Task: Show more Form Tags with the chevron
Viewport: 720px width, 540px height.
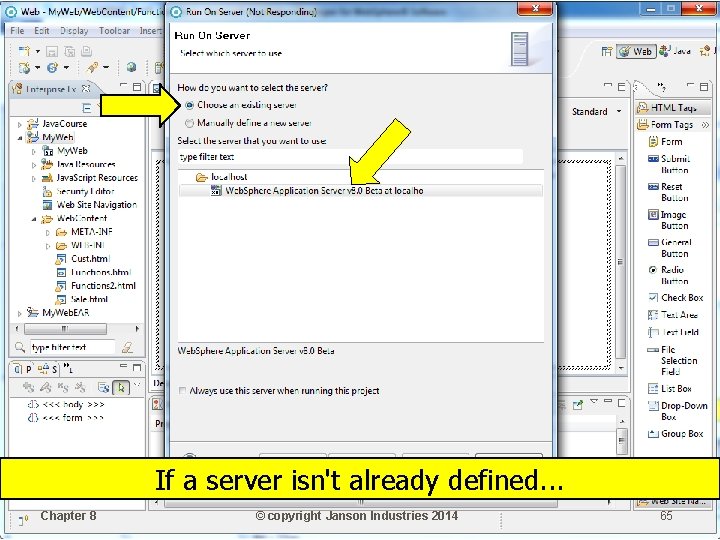Action: coord(705,124)
